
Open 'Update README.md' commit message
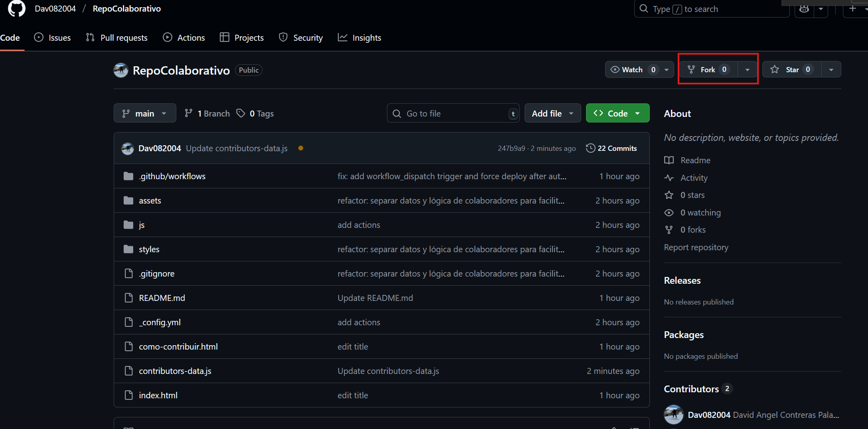pyautogui.click(x=375, y=298)
